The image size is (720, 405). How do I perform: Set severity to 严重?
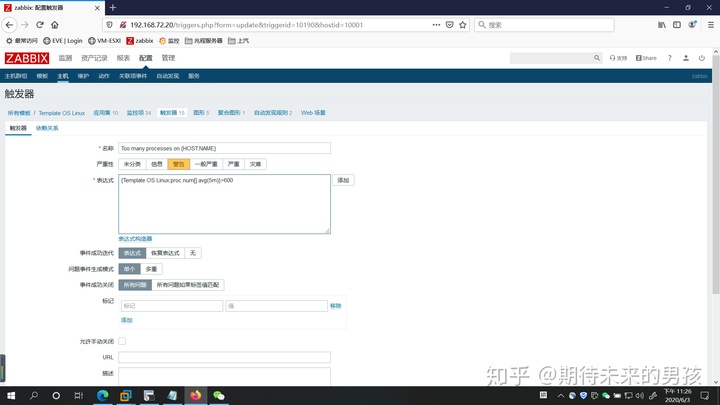click(x=233, y=164)
